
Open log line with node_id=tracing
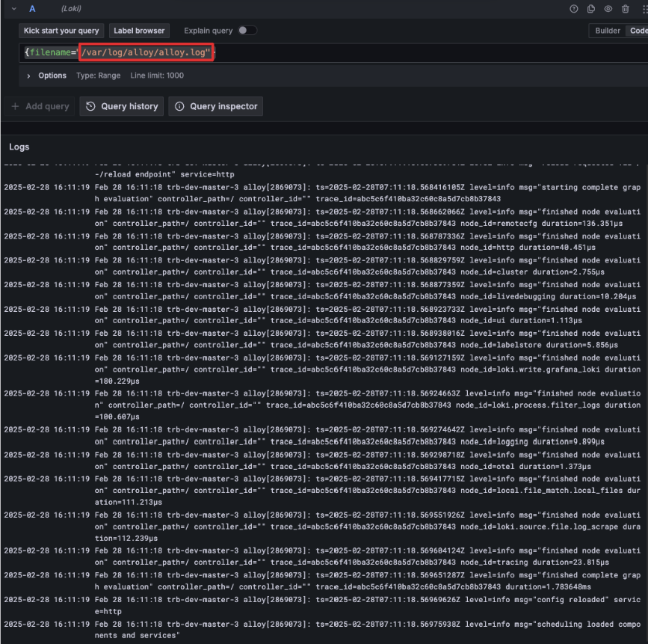pyautogui.click(x=322, y=556)
